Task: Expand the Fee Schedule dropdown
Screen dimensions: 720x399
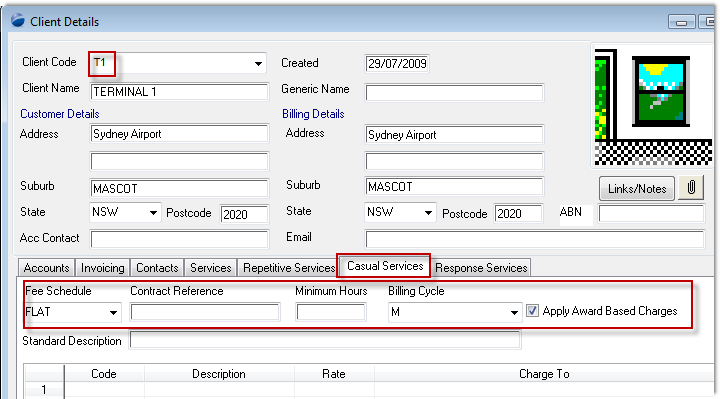Action: point(113,313)
